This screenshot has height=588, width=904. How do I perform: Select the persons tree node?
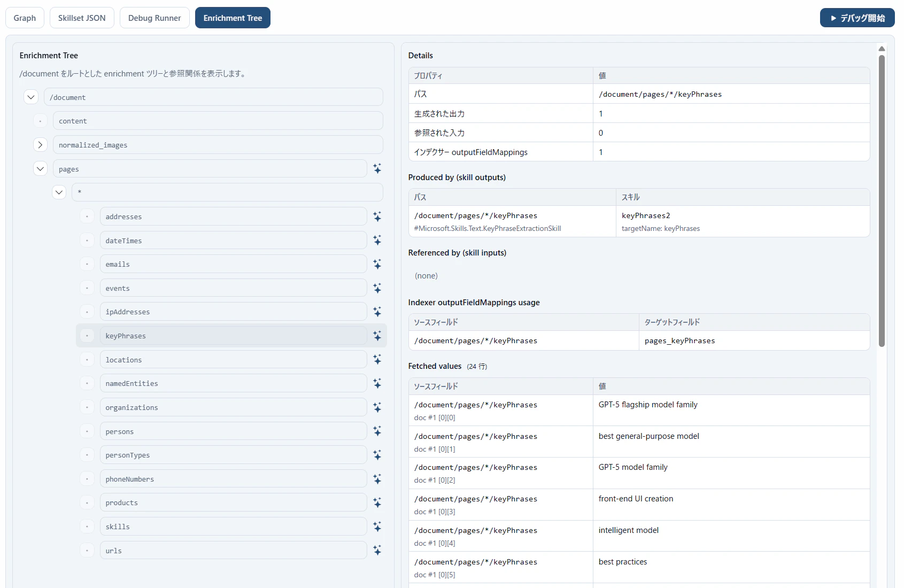[233, 431]
